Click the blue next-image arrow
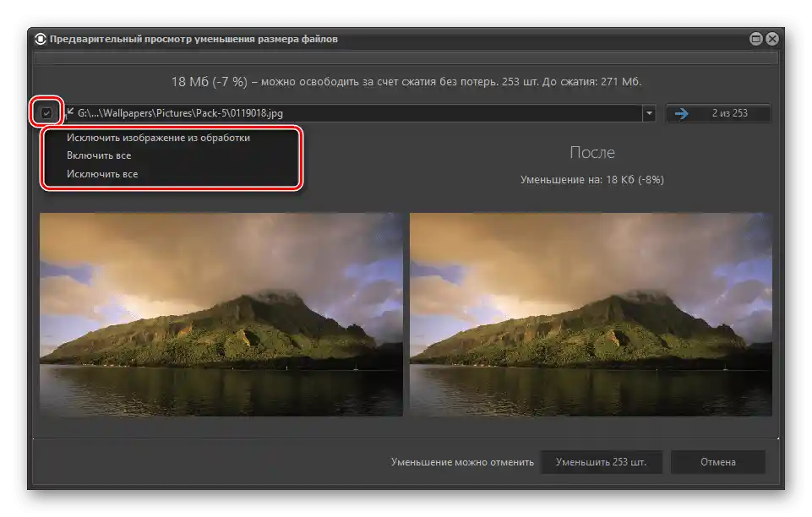Image resolution: width=812 pixels, height=517 pixels. tap(682, 113)
